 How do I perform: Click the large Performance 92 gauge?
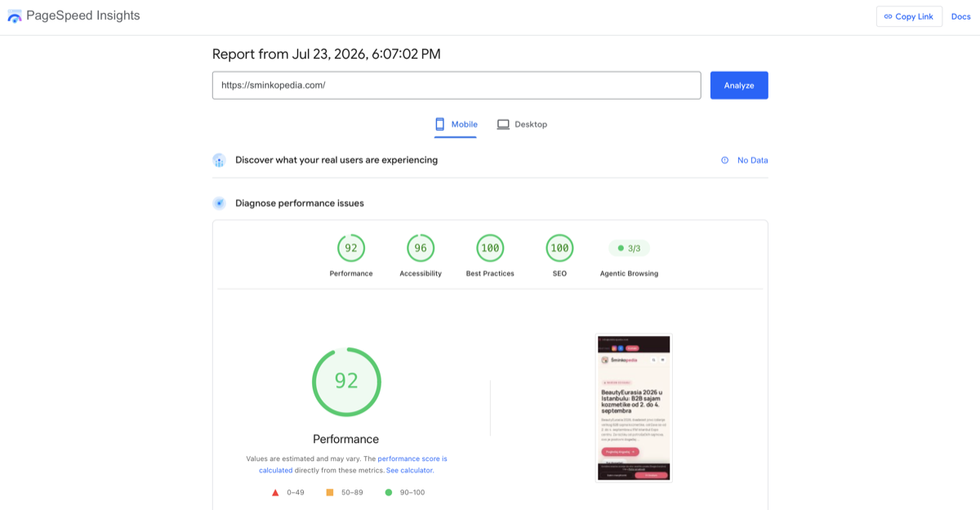pyautogui.click(x=346, y=382)
